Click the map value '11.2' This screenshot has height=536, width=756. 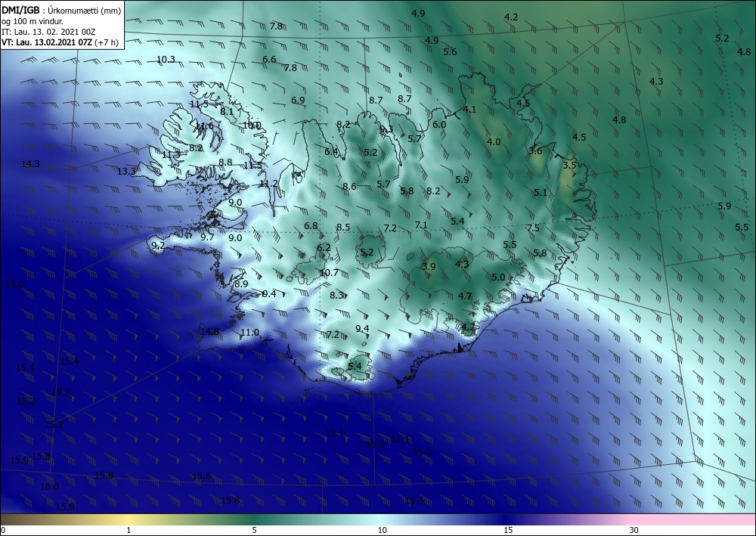(x=268, y=183)
